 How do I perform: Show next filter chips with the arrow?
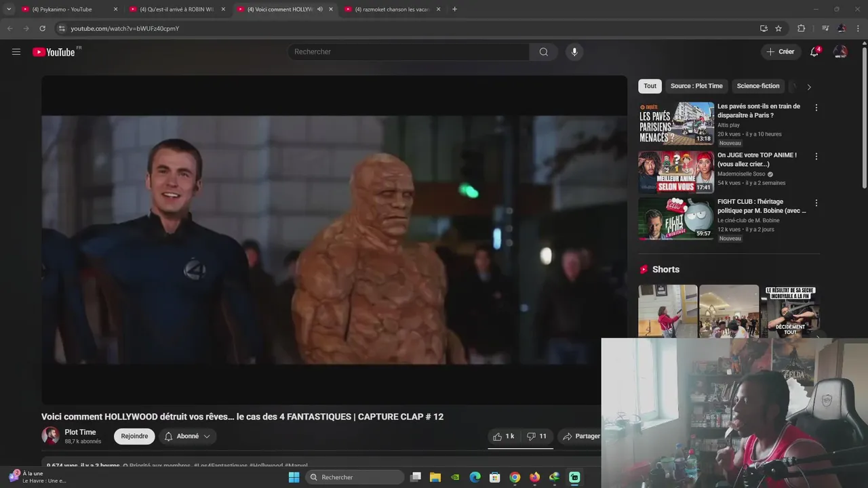coord(808,87)
